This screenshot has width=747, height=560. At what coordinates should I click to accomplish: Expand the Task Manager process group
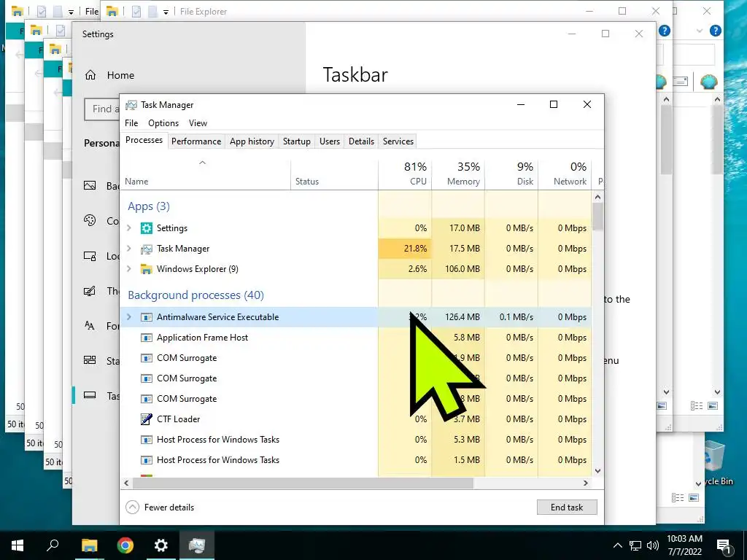128,249
